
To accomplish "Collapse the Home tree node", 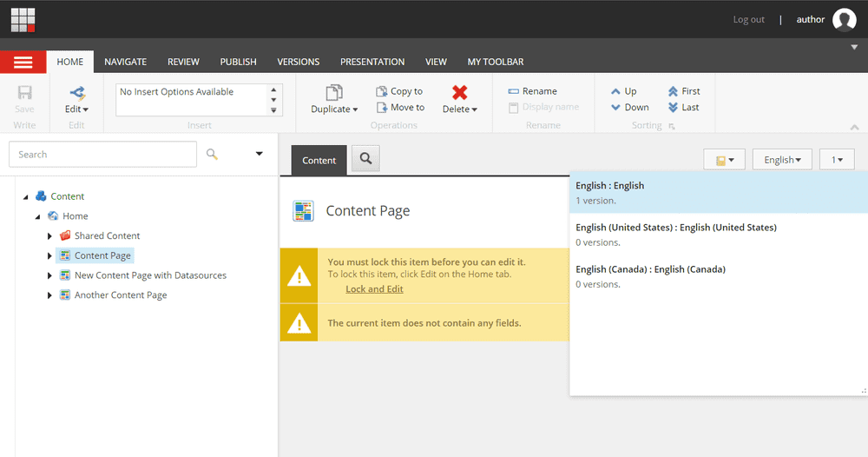I will (x=37, y=216).
